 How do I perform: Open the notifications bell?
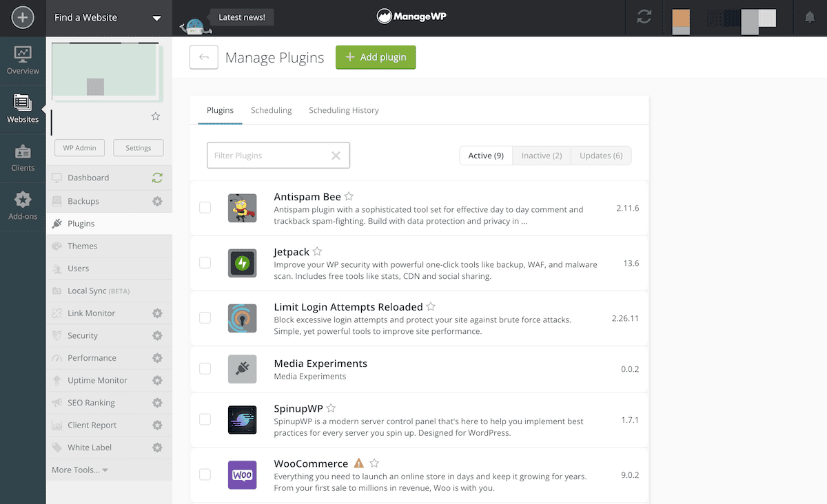coord(810,17)
